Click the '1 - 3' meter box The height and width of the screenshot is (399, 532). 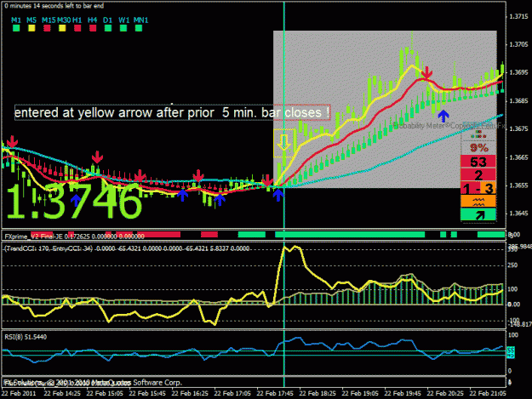pos(478,188)
